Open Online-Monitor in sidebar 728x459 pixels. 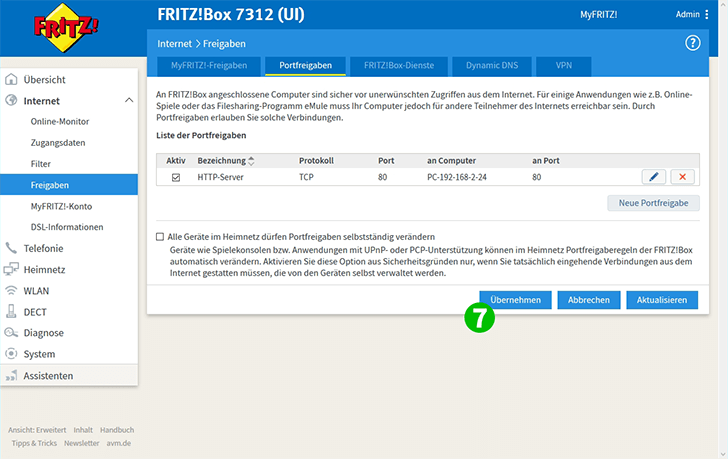(x=60, y=122)
